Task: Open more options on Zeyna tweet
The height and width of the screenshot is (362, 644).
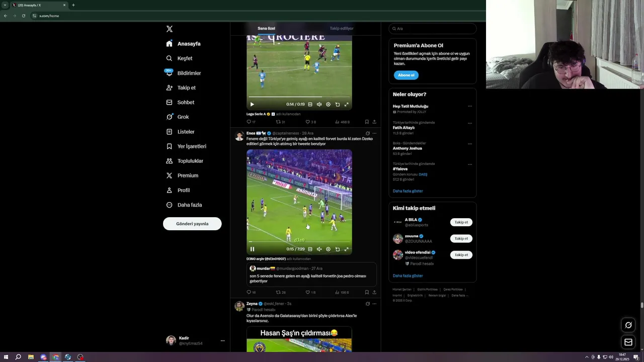Action: pos(374,304)
